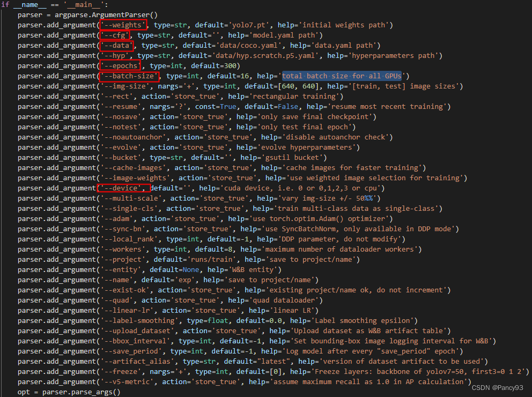Click the default value 300
Viewport: 532px width, 397px height.
(x=230, y=66)
